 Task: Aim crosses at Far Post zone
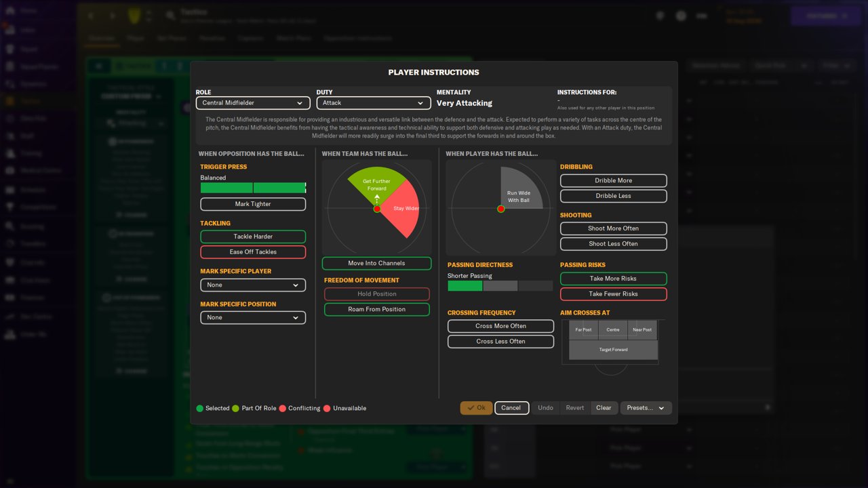583,330
